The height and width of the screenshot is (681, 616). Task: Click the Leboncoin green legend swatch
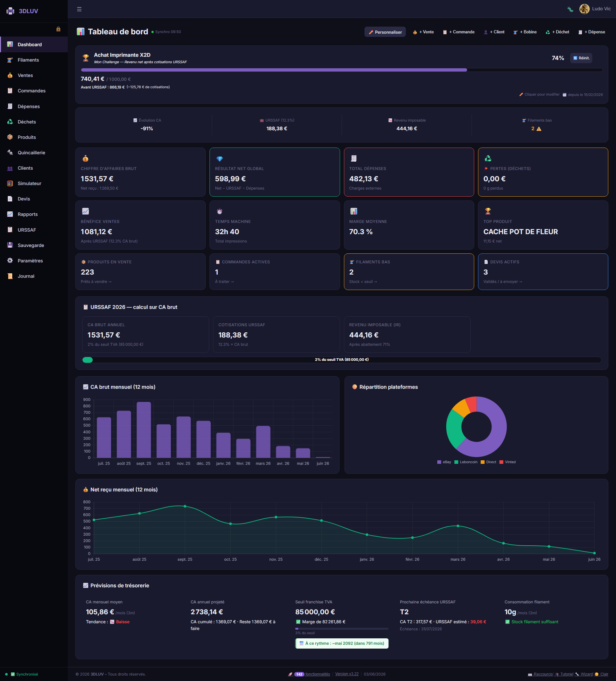pyautogui.click(x=456, y=462)
